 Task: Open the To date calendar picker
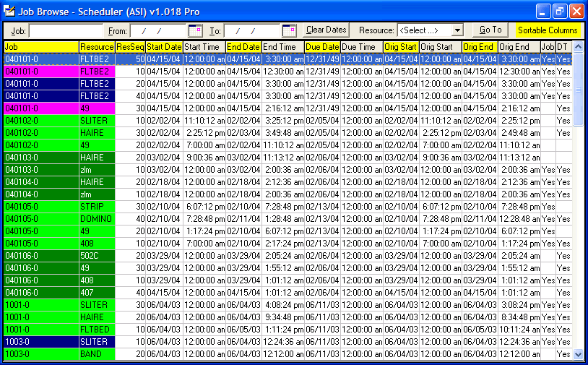click(x=289, y=30)
